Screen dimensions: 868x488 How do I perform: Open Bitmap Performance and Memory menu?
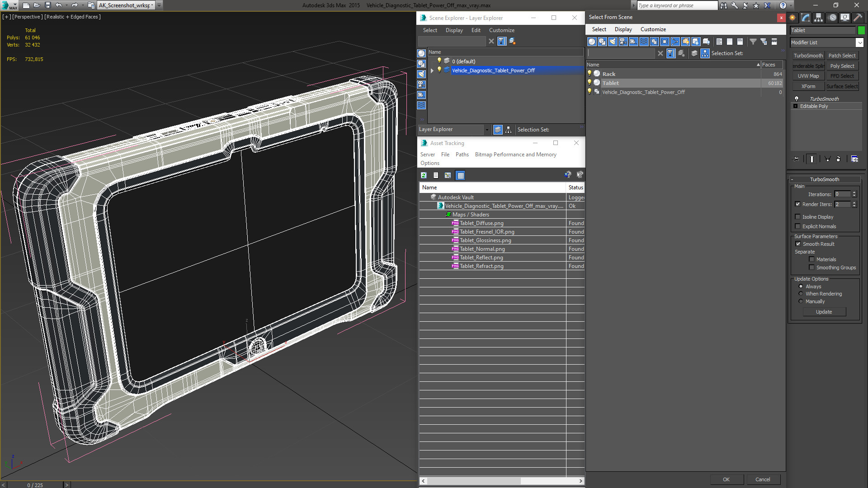[515, 155]
